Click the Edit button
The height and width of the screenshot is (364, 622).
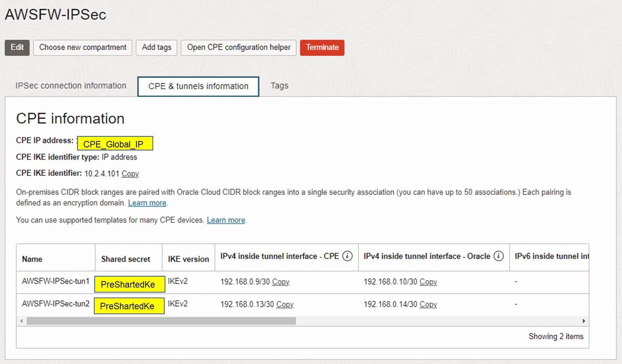pos(17,47)
